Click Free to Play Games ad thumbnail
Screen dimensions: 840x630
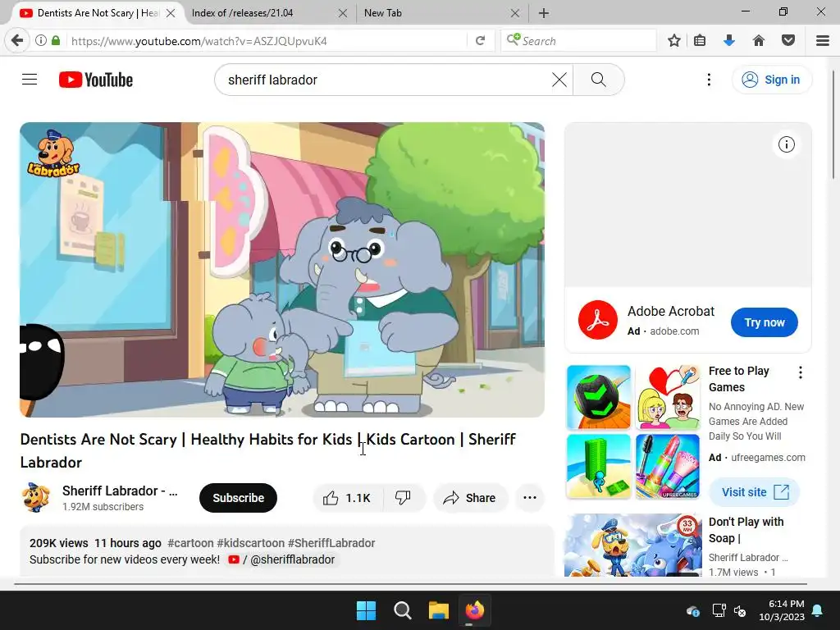coord(633,431)
